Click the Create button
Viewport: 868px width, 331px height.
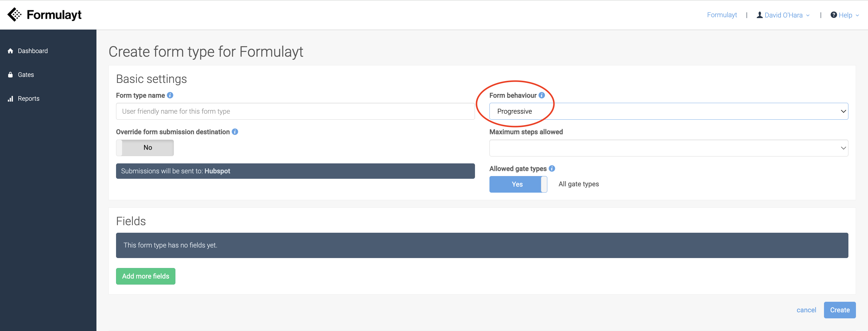[839, 310]
